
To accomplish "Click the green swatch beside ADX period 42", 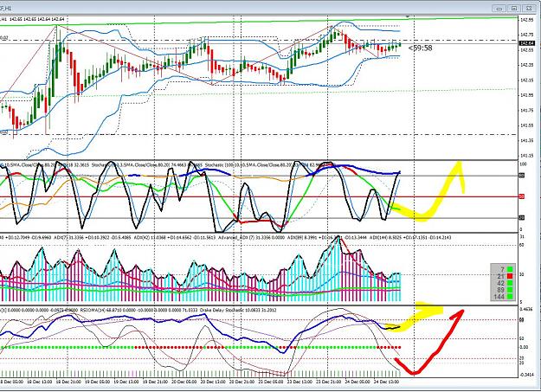I will click(510, 283).
